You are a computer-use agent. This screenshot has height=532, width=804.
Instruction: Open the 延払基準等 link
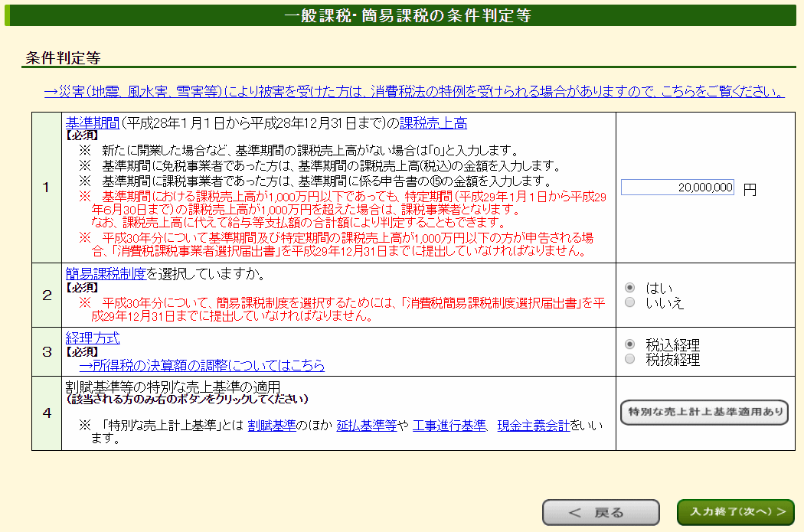click(x=366, y=426)
